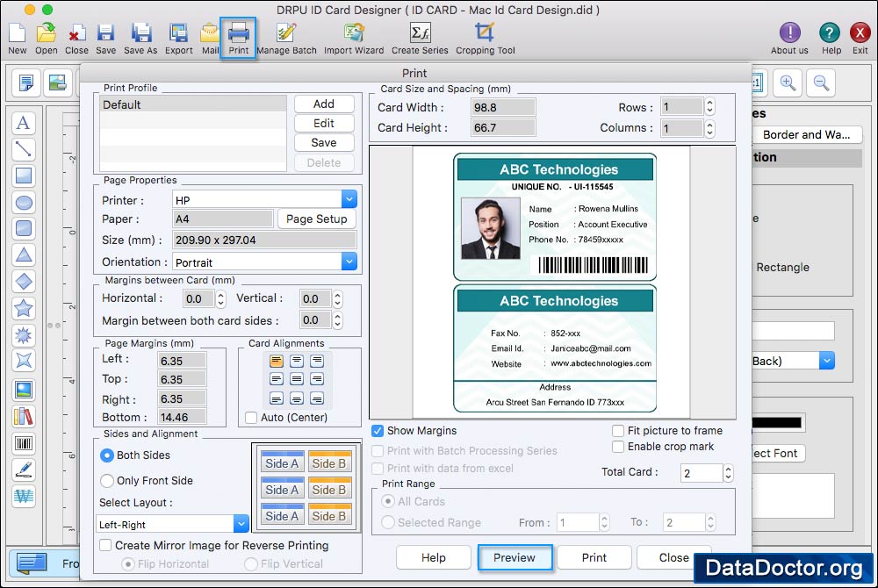The width and height of the screenshot is (878, 588).
Task: Select the Barcode tool in sidebar
Action: tap(24, 444)
